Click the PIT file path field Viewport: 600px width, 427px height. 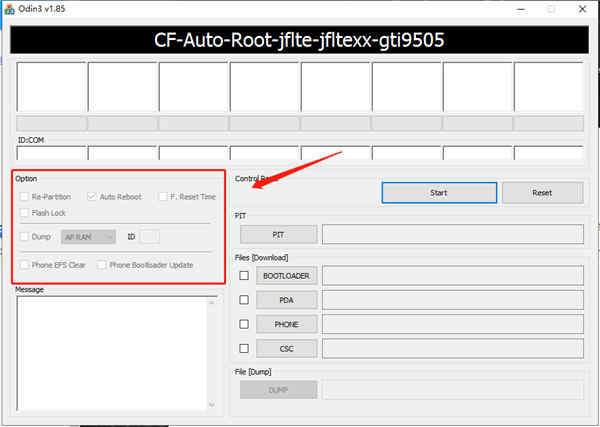(453, 235)
